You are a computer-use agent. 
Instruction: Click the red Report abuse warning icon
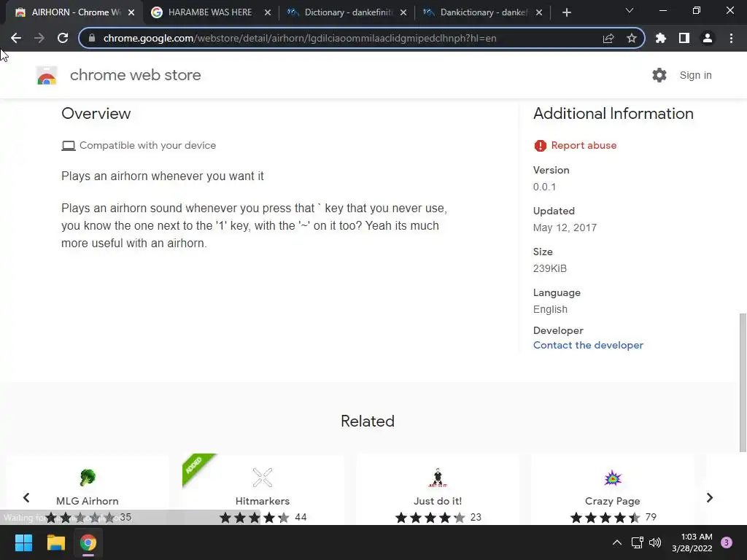(541, 146)
